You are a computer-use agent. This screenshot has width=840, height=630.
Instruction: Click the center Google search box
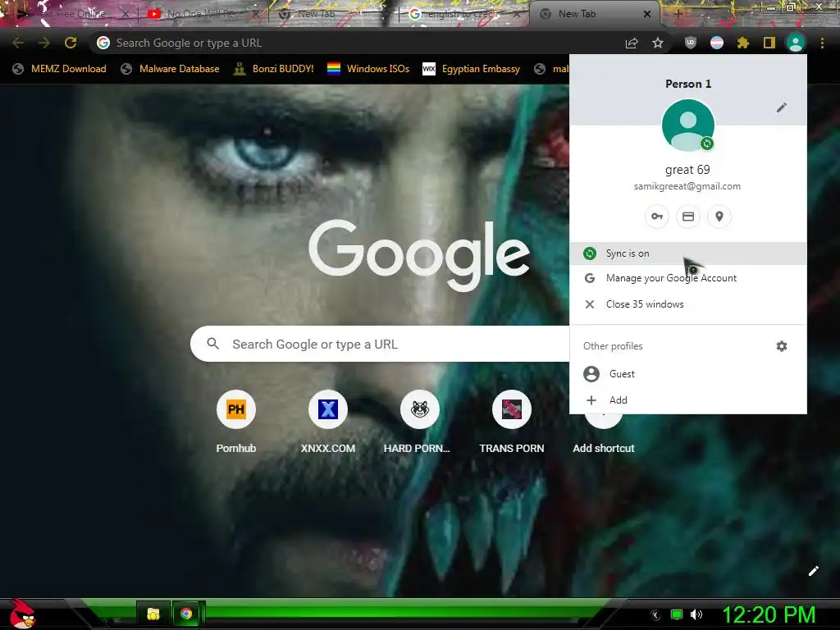point(380,344)
